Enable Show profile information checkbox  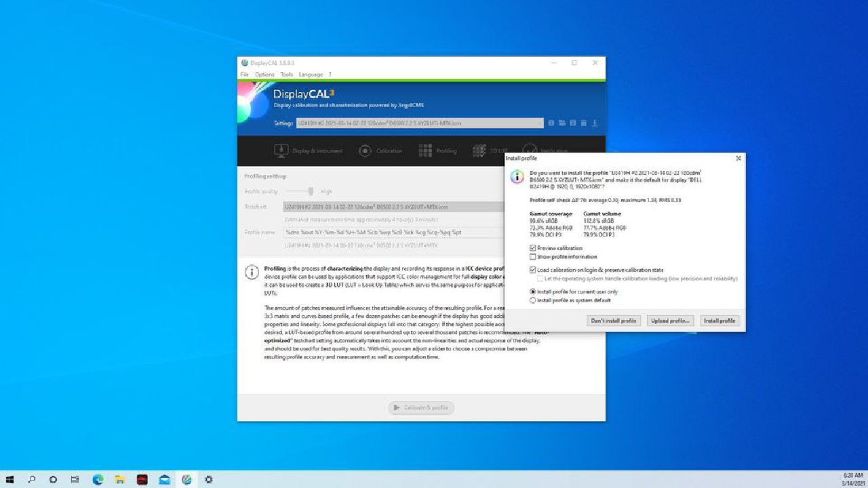[533, 257]
